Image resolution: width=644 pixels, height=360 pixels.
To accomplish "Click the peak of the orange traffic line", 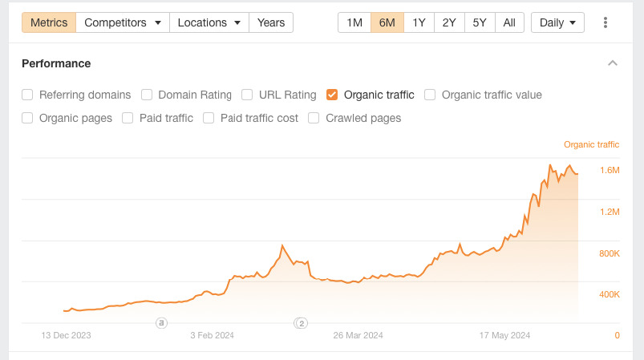I will (550, 166).
